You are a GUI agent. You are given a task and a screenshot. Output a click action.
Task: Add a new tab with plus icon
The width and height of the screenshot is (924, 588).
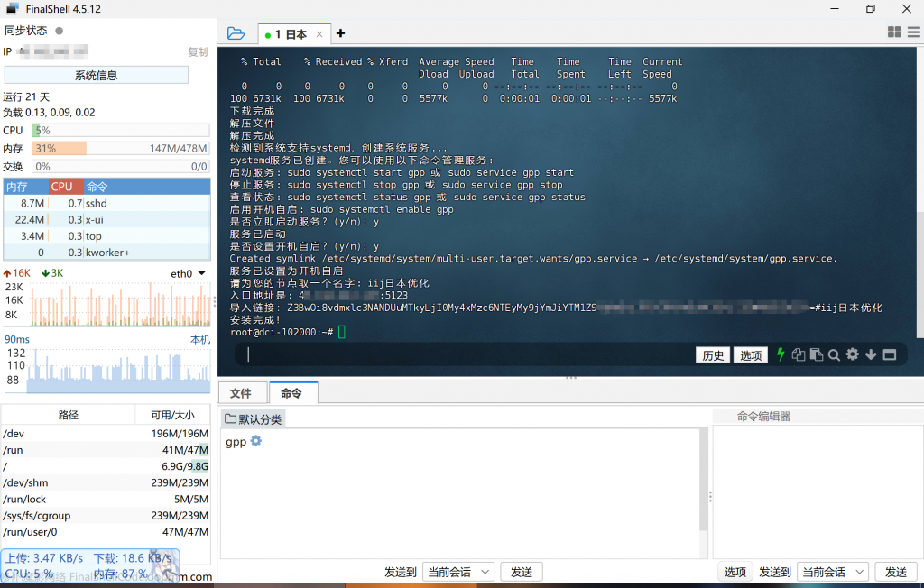point(340,33)
